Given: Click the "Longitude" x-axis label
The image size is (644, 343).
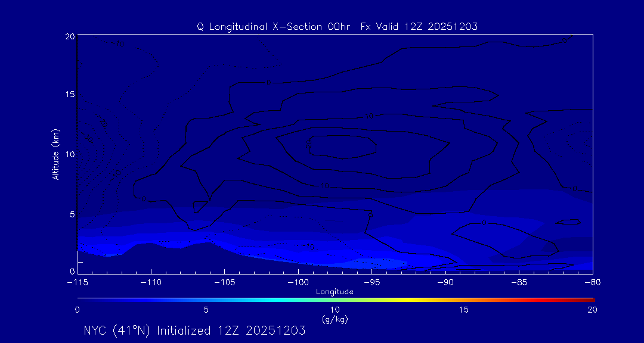Looking at the screenshot, I should tap(335, 292).
